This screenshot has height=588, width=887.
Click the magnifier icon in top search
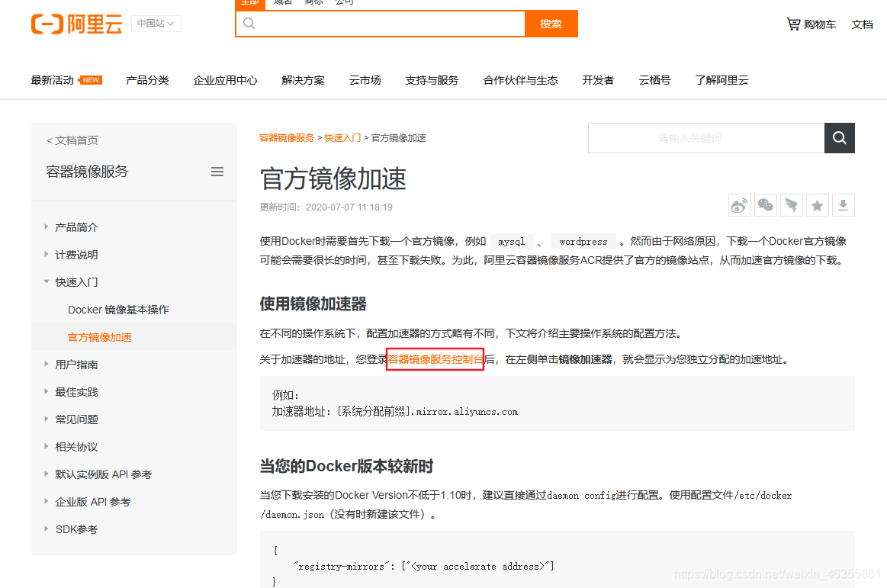249,24
